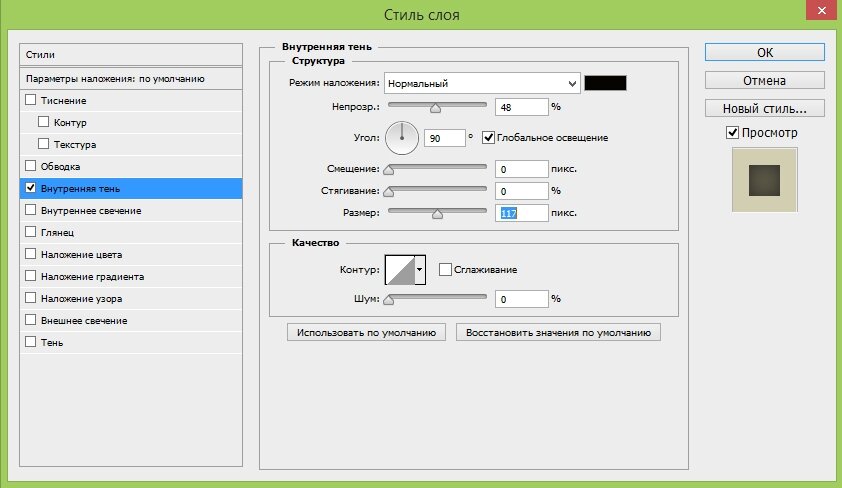Click the opacity value field showing 48
Image resolution: width=842 pixels, height=488 pixels.
point(521,107)
